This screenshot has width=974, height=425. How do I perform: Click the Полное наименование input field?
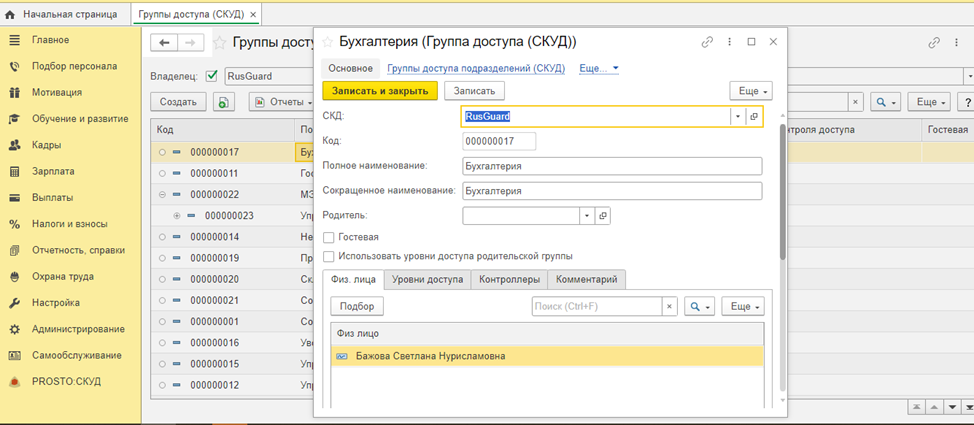pyautogui.click(x=611, y=165)
